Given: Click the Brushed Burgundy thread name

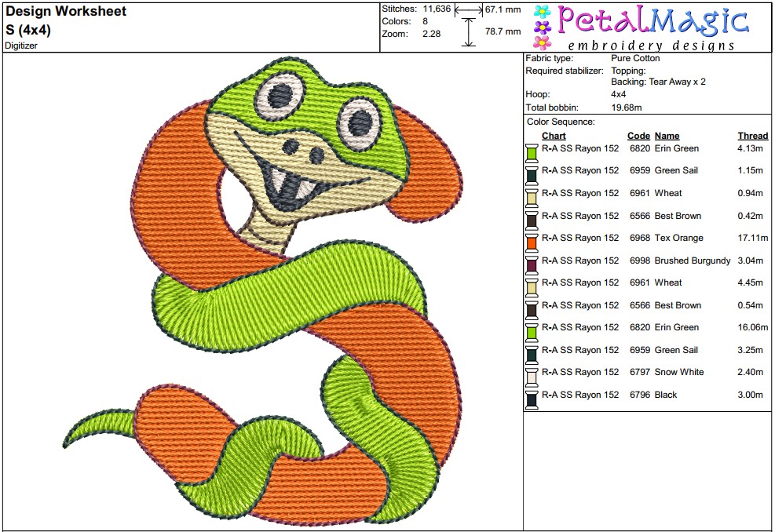Looking at the screenshot, I should [692, 261].
